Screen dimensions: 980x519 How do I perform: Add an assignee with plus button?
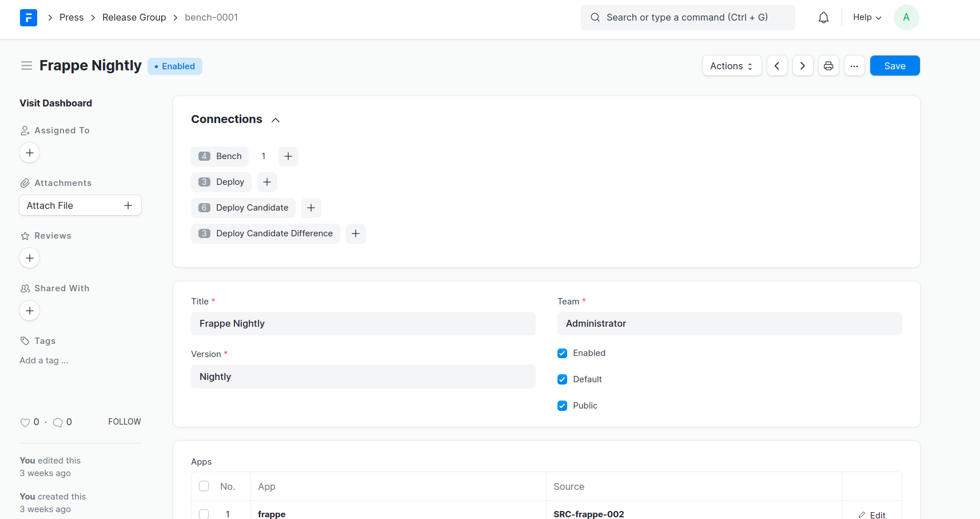point(30,153)
